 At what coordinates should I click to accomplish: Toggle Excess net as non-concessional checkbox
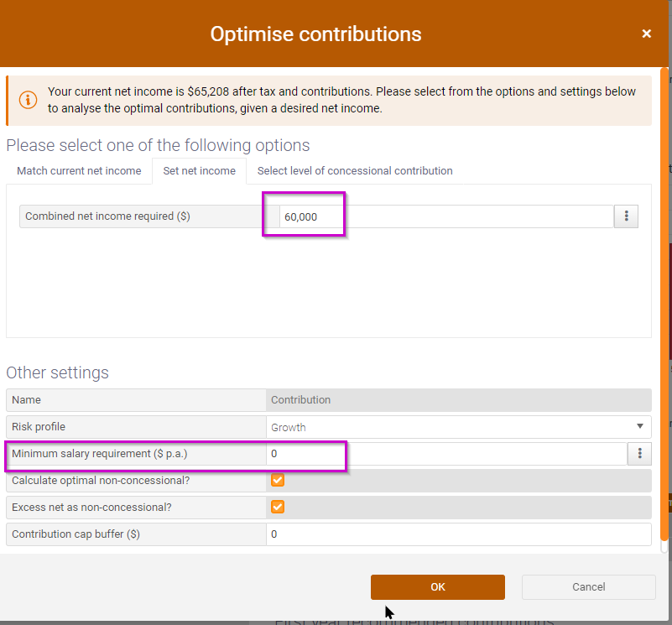click(278, 507)
